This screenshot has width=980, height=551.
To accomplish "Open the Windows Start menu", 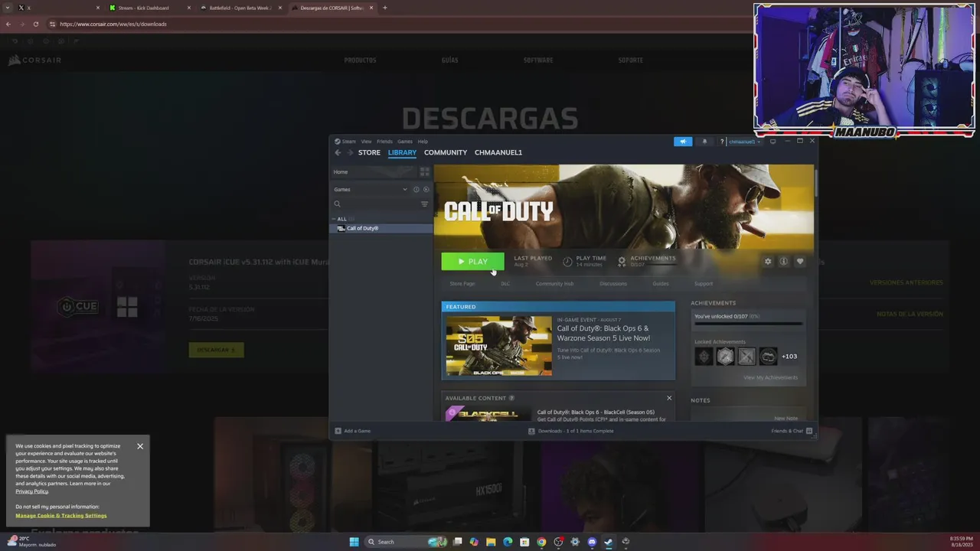I will coord(354,542).
